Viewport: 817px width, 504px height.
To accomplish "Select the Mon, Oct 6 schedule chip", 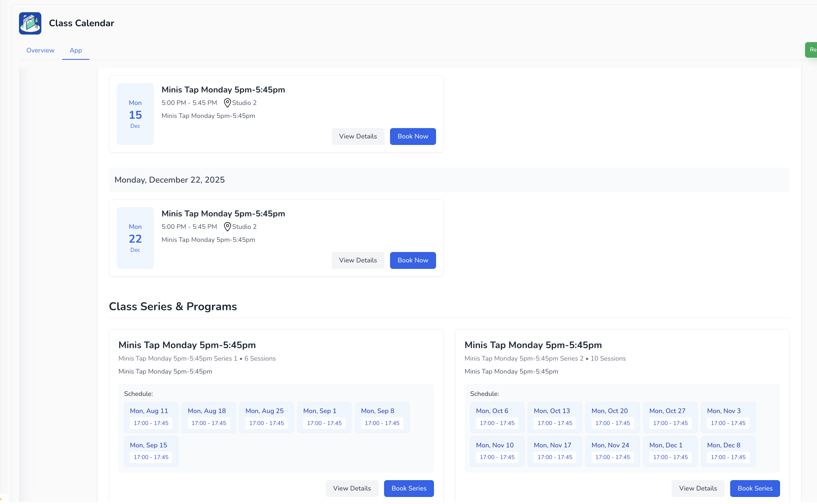I will coord(497,418).
